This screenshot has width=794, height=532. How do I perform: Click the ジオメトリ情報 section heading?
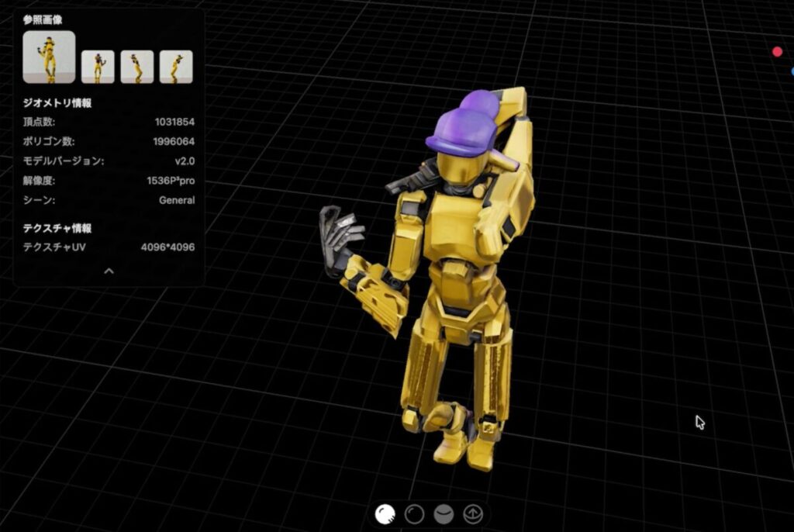(x=57, y=102)
